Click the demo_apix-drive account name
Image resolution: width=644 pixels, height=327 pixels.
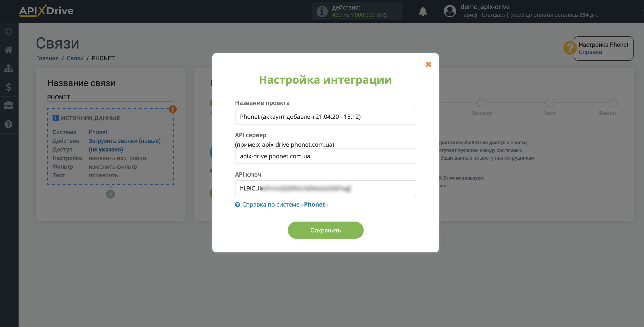coord(485,7)
